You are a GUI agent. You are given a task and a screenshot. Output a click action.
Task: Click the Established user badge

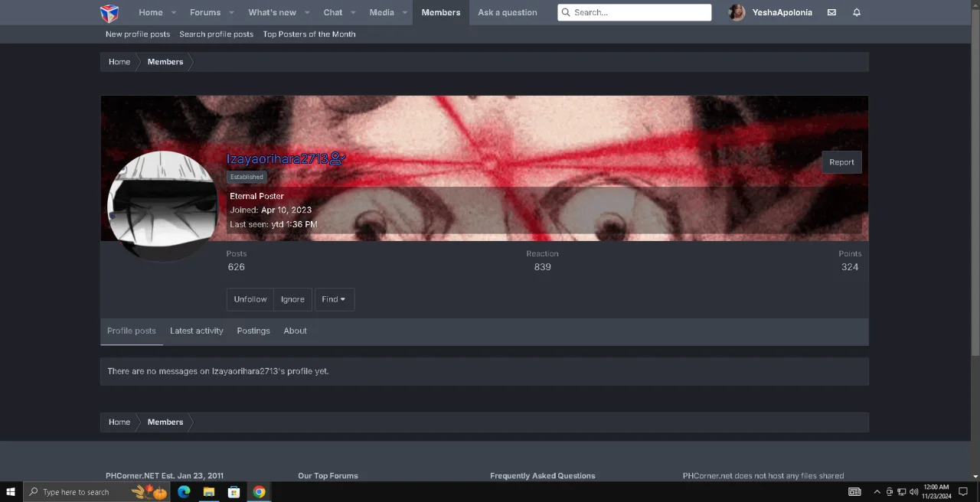(247, 177)
